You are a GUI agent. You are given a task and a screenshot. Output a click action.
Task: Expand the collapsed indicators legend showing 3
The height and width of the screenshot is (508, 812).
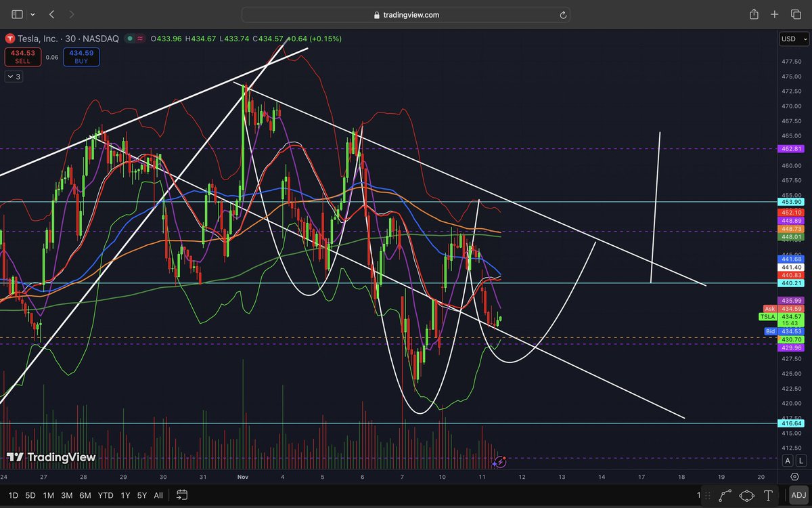[x=14, y=77]
